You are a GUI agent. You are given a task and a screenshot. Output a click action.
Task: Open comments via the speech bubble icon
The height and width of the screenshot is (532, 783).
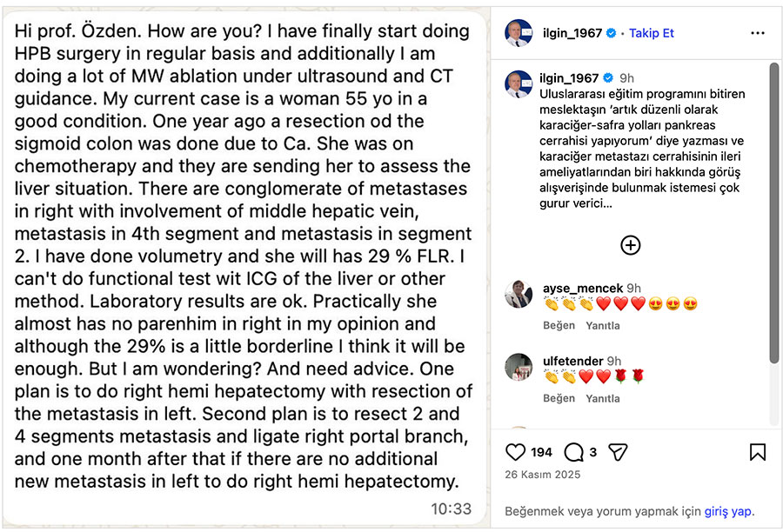click(x=573, y=452)
